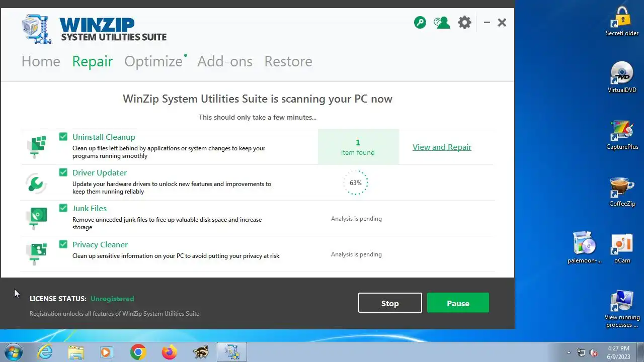Click the View and Repair link
The width and height of the screenshot is (644, 362).
[x=442, y=147]
